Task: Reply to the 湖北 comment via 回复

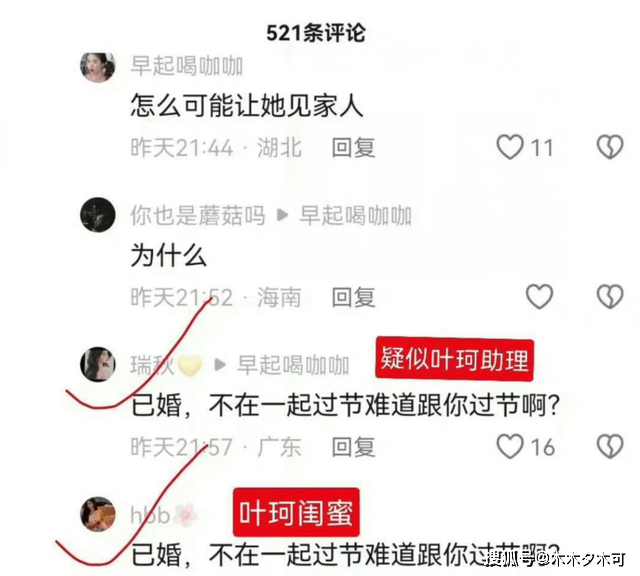Action: [x=353, y=147]
